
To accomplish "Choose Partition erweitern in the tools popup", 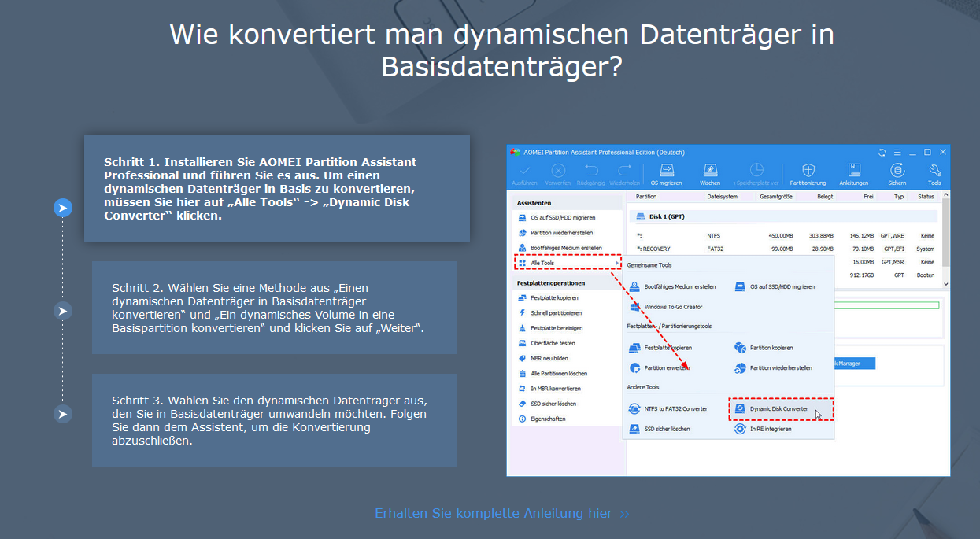I will point(660,367).
